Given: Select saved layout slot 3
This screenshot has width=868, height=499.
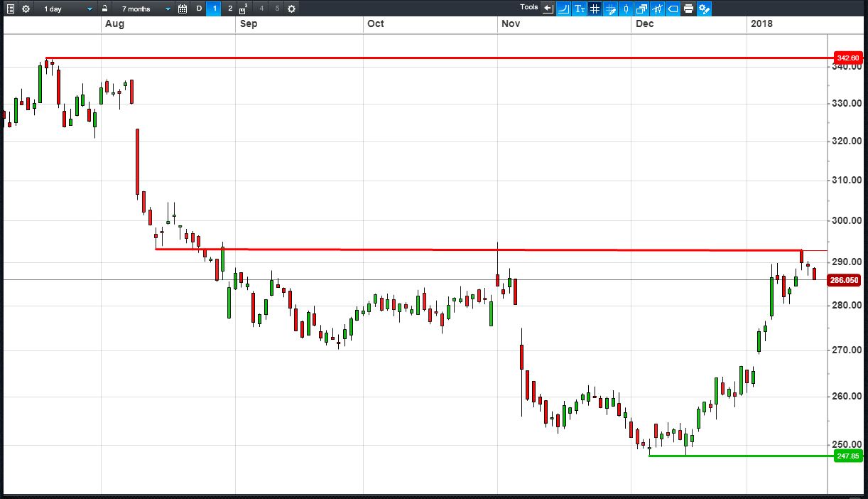Looking at the screenshot, I should click(244, 9).
